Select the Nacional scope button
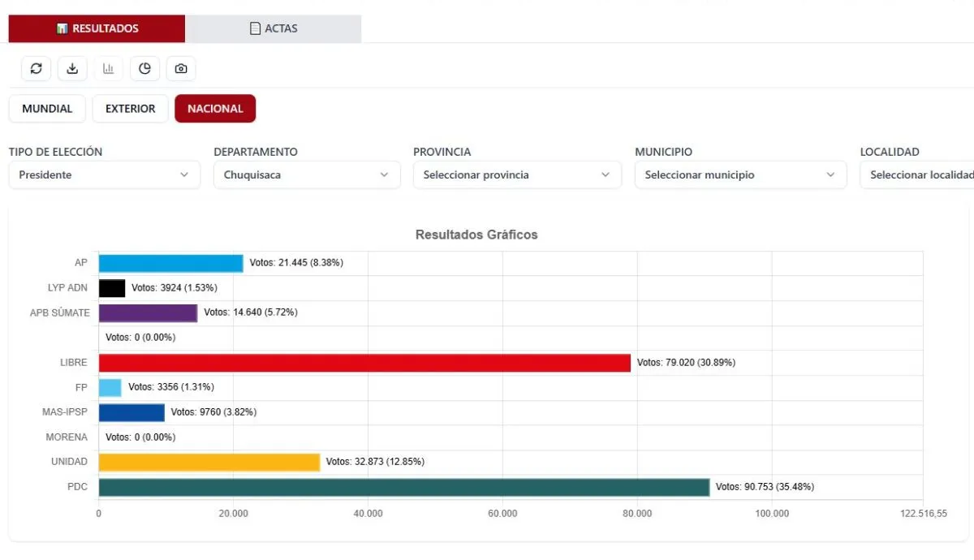974x560 pixels. click(x=215, y=109)
